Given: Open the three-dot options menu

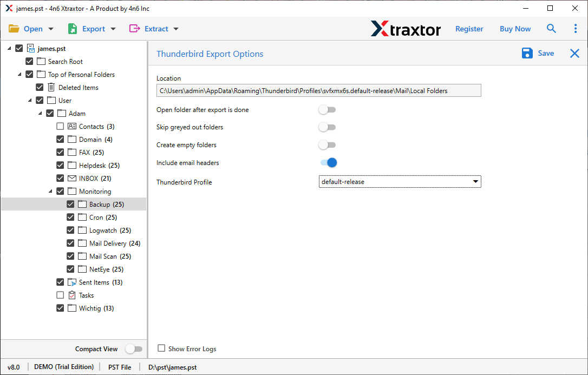Looking at the screenshot, I should [576, 28].
